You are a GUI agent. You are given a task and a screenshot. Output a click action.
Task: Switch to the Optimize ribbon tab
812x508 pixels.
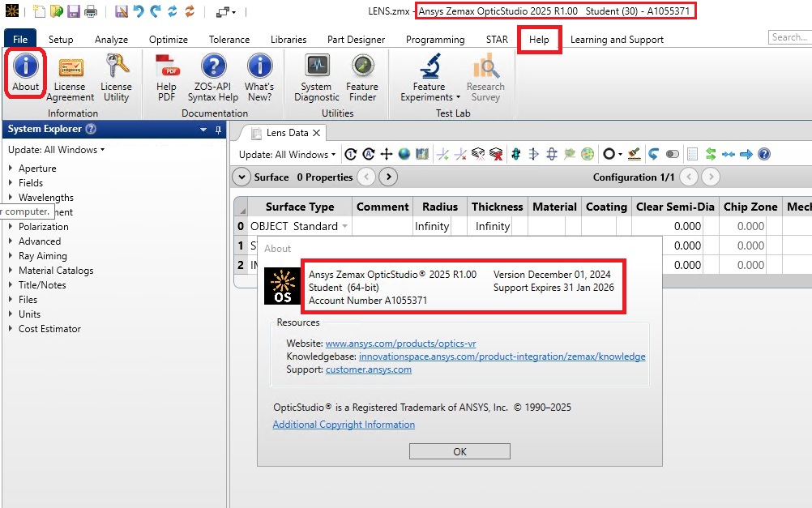[169, 40]
